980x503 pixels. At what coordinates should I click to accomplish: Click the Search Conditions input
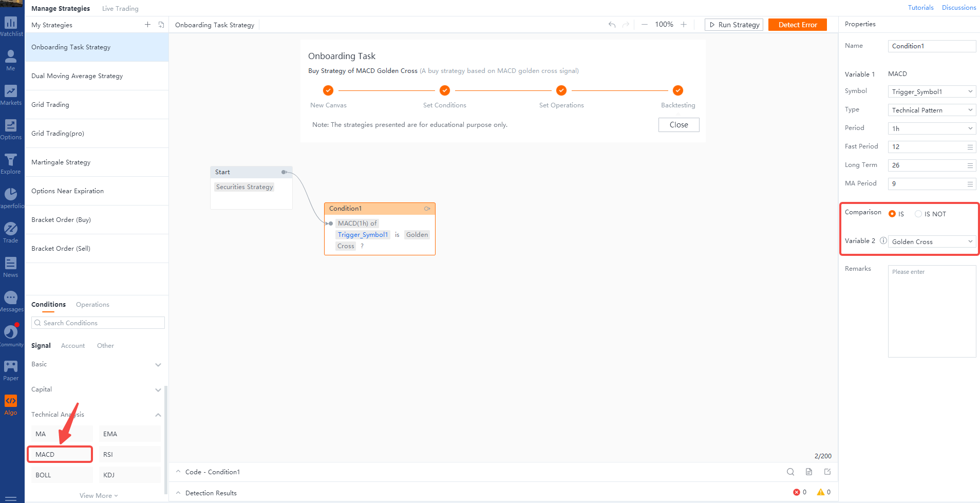[98, 323]
